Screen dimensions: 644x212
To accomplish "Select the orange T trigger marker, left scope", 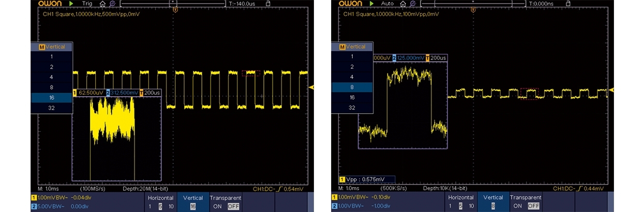I will tap(175, 10).
